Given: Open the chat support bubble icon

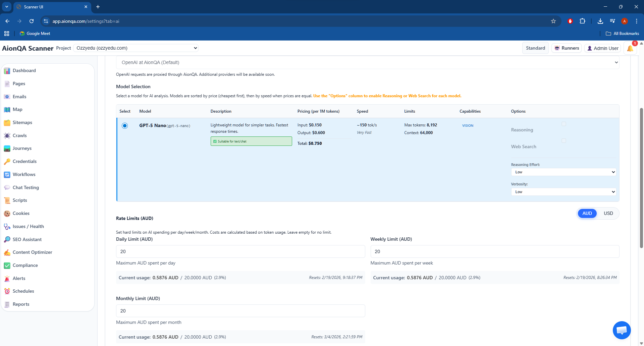Looking at the screenshot, I should point(622,330).
